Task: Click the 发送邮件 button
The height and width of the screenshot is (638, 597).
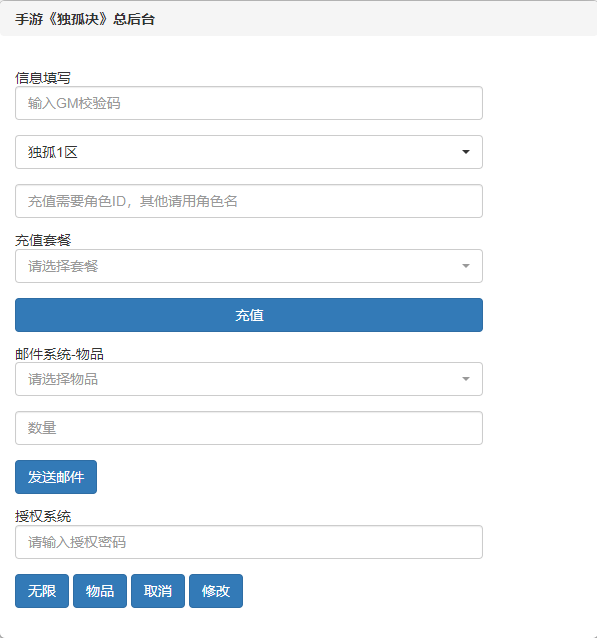Action: (56, 477)
